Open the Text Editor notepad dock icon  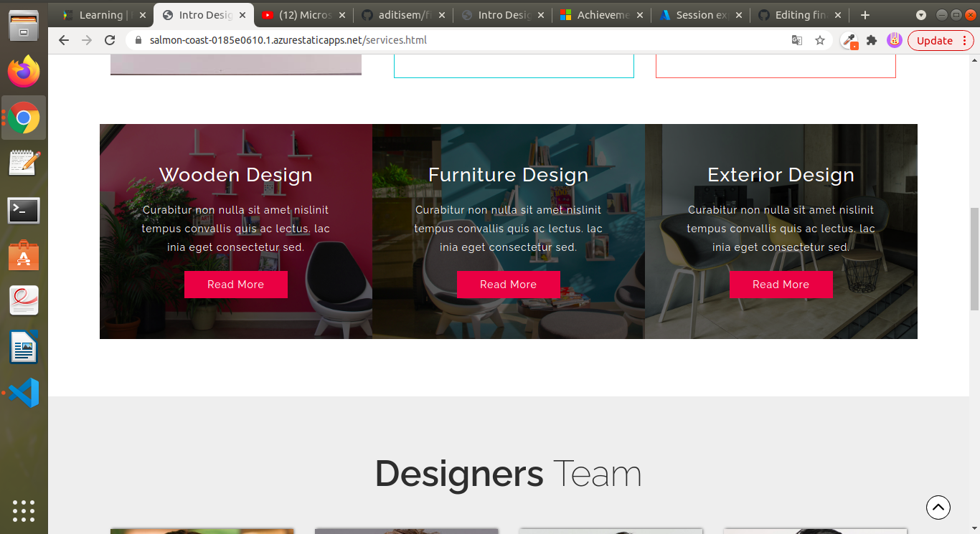point(24,163)
